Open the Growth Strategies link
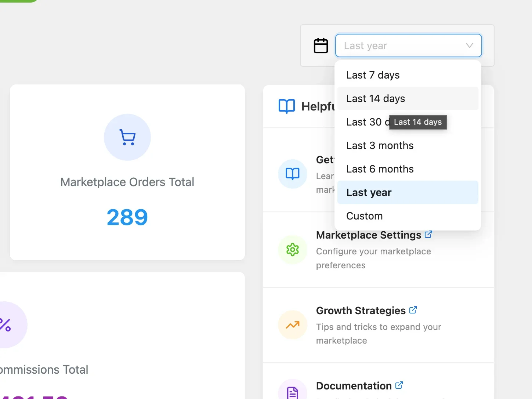 point(361,311)
